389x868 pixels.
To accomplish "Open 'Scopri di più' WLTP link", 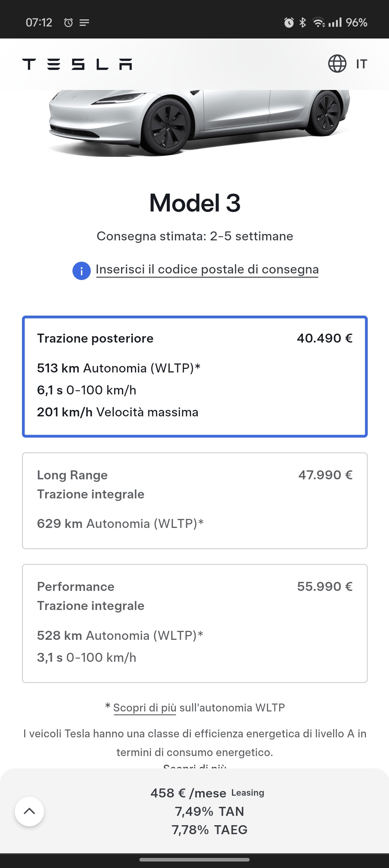I will pos(145,707).
